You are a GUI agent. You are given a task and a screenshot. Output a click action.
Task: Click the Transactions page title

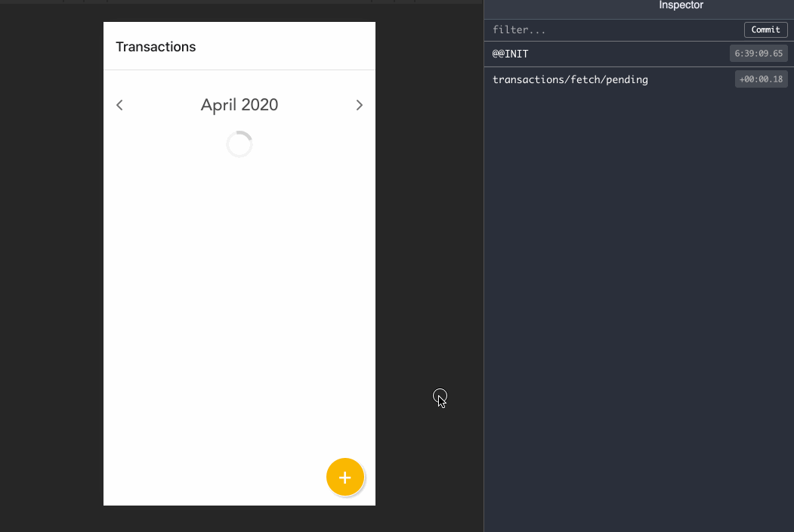(156, 47)
